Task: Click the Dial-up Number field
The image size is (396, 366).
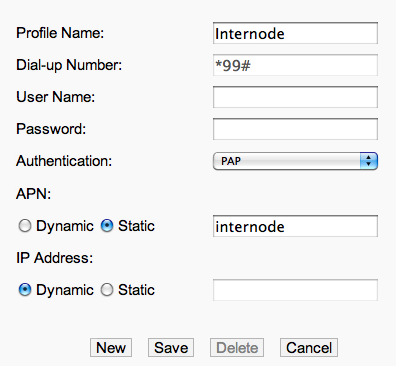Action: click(x=295, y=65)
